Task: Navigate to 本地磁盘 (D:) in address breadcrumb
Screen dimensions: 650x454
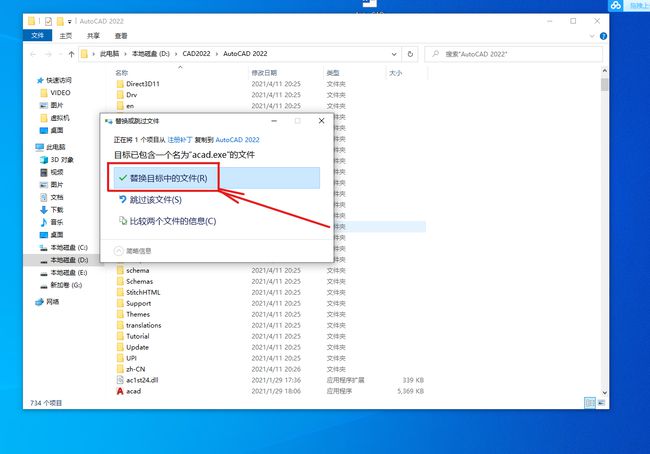Action: point(151,53)
